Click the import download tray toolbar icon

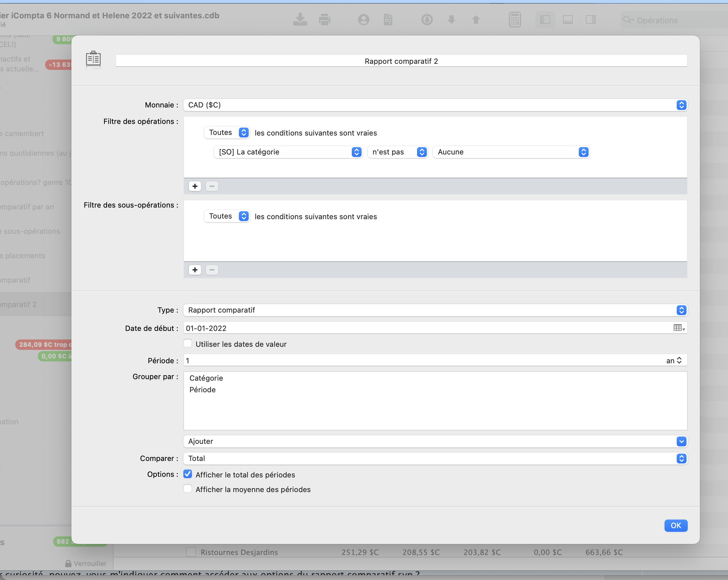(x=300, y=20)
